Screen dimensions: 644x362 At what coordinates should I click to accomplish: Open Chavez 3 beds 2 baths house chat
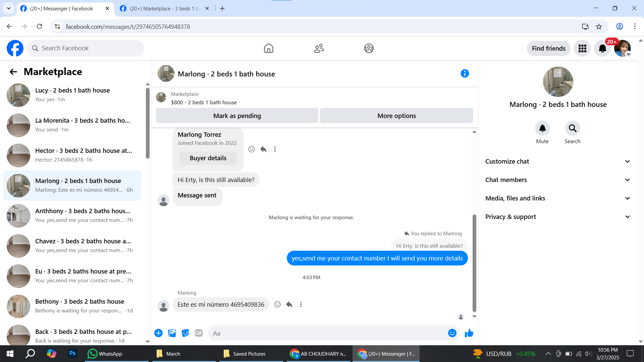[72, 246]
